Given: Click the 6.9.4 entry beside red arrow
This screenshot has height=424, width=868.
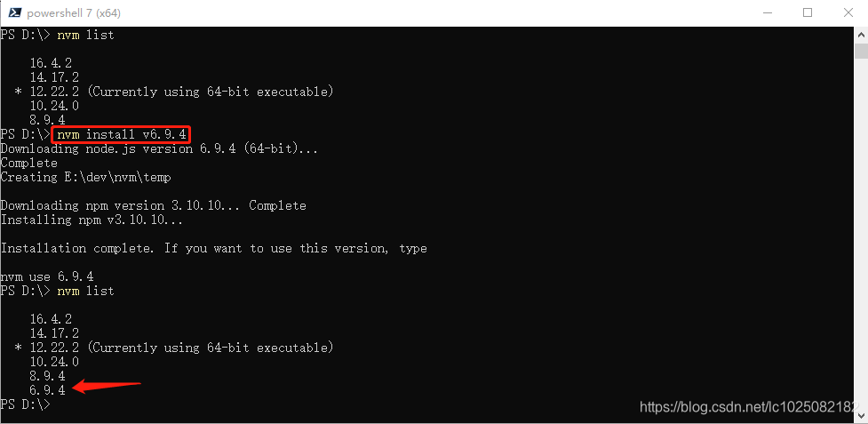Looking at the screenshot, I should coord(48,390).
